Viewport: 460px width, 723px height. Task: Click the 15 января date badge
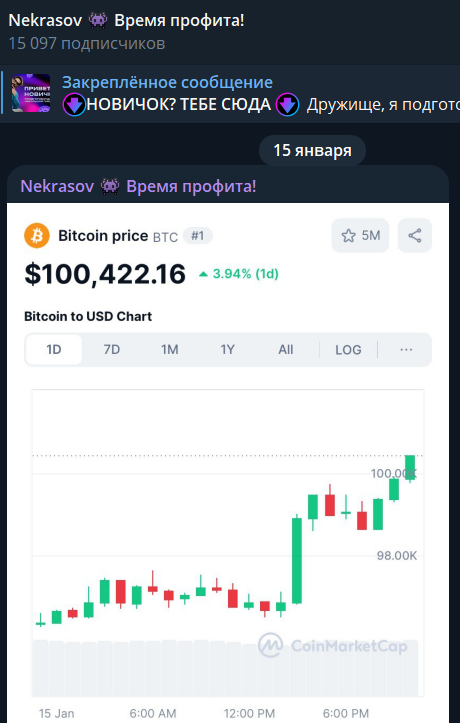coord(313,150)
